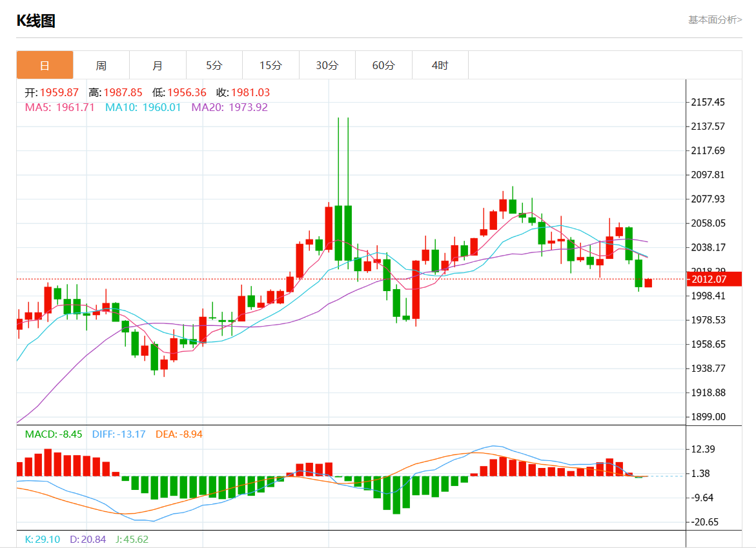Open the 4时 interval tab
Screen dimensions: 756x548
pos(440,65)
